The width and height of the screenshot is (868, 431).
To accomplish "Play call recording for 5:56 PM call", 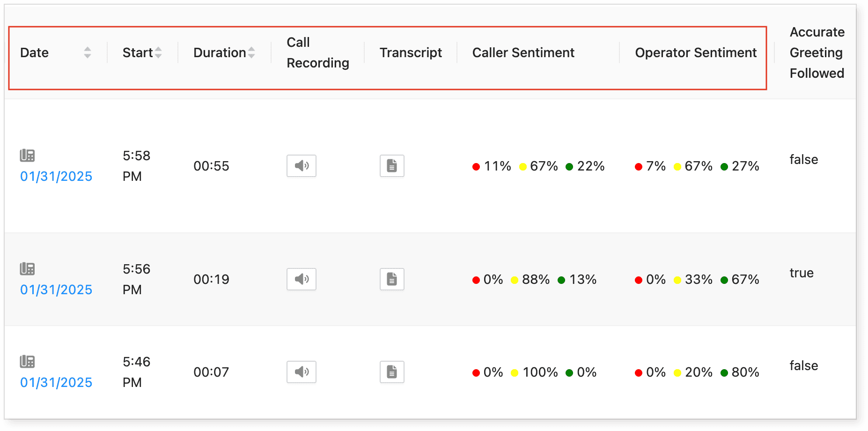I will tap(301, 279).
